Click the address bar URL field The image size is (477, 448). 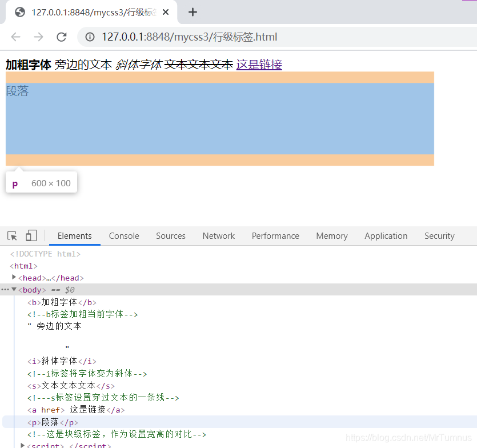pyautogui.click(x=277, y=37)
